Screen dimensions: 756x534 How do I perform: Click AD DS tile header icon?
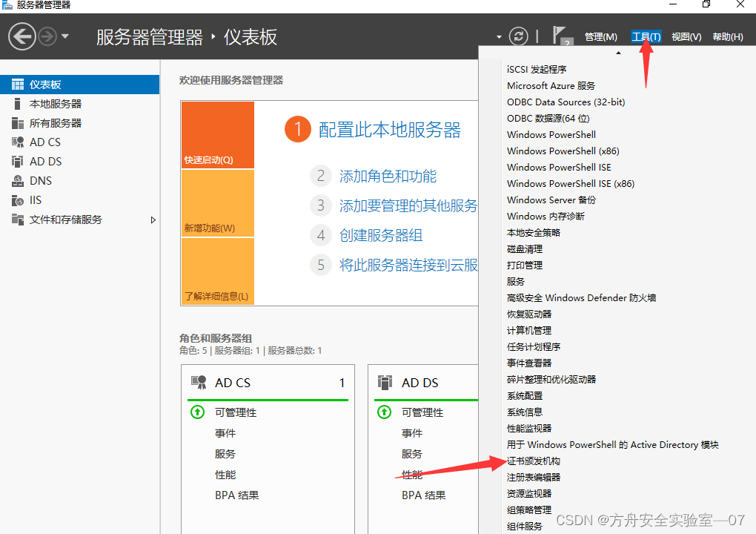click(385, 383)
